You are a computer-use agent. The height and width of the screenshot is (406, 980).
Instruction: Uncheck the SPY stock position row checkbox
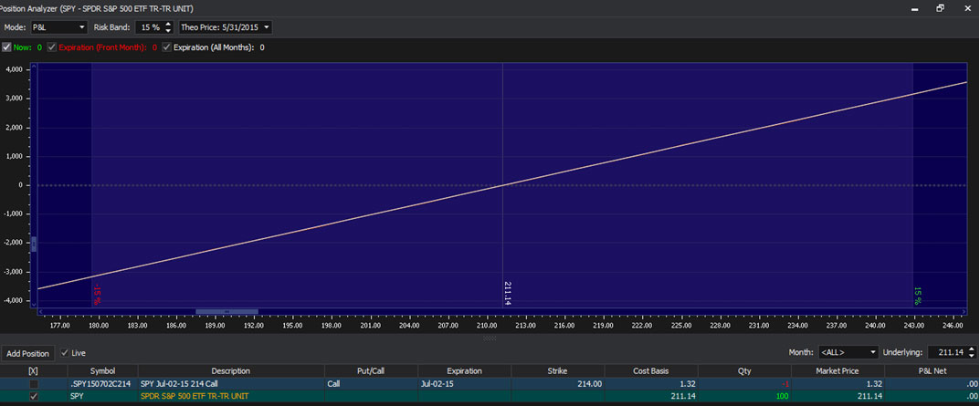[x=34, y=397]
